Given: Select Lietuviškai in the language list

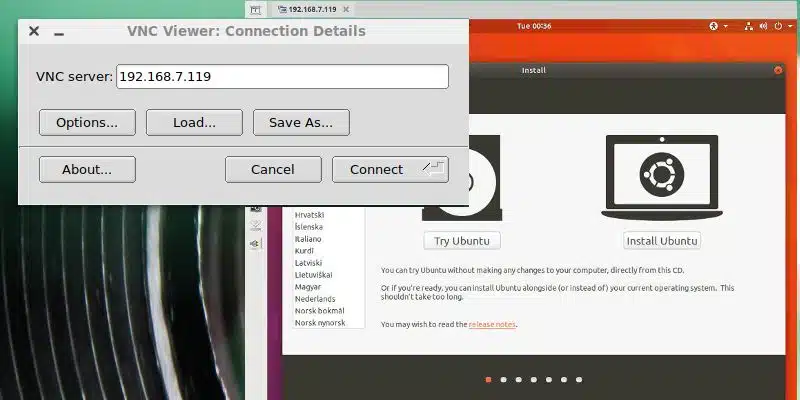Looking at the screenshot, I should pos(314,275).
